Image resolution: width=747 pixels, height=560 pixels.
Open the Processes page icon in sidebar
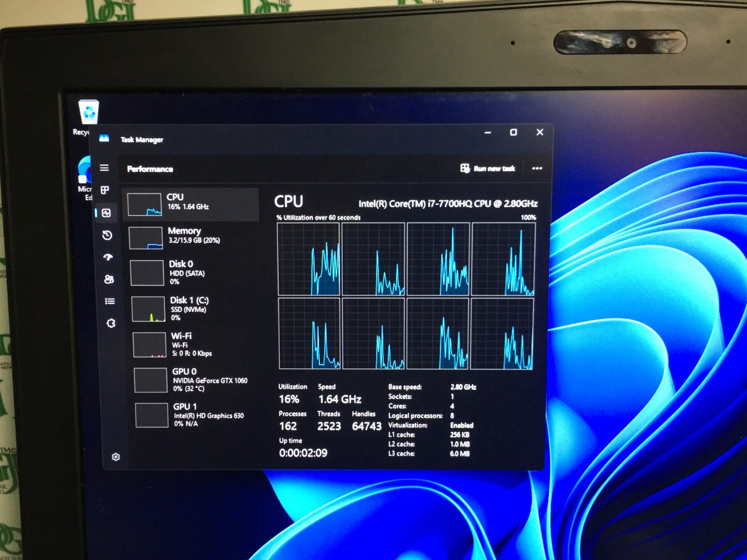click(105, 190)
